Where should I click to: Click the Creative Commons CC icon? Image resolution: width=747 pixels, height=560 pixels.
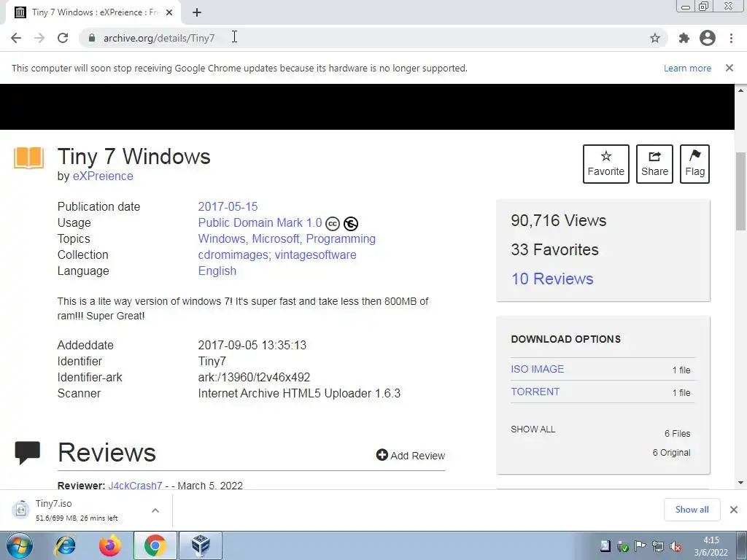click(333, 223)
